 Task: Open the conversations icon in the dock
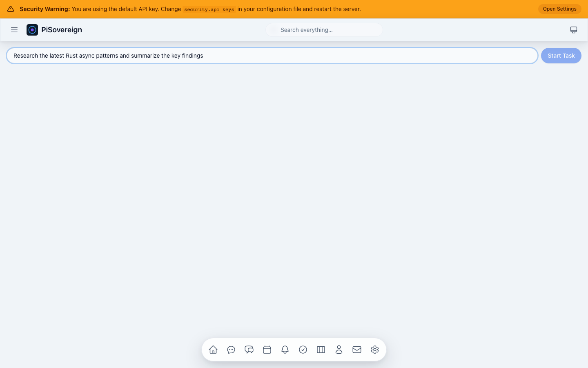click(249, 350)
